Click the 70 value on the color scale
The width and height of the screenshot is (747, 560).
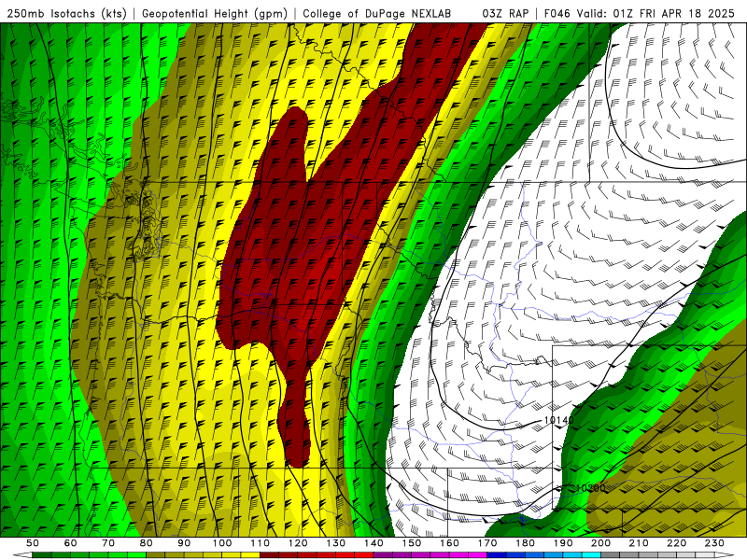coord(108,543)
